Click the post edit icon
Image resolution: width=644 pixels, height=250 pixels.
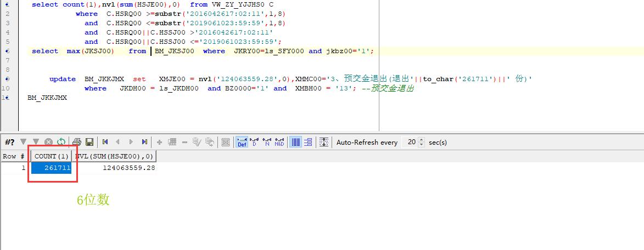point(197,142)
